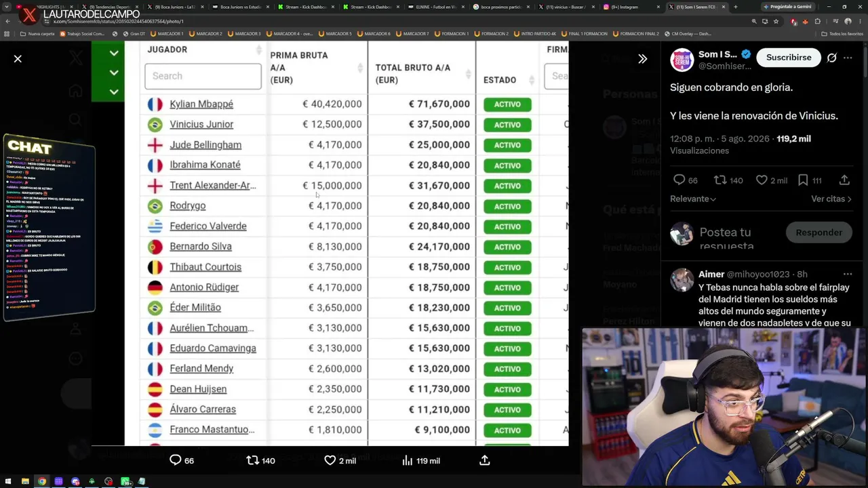Sort by TOTAL BRUTO A/A column arrows

(x=468, y=73)
